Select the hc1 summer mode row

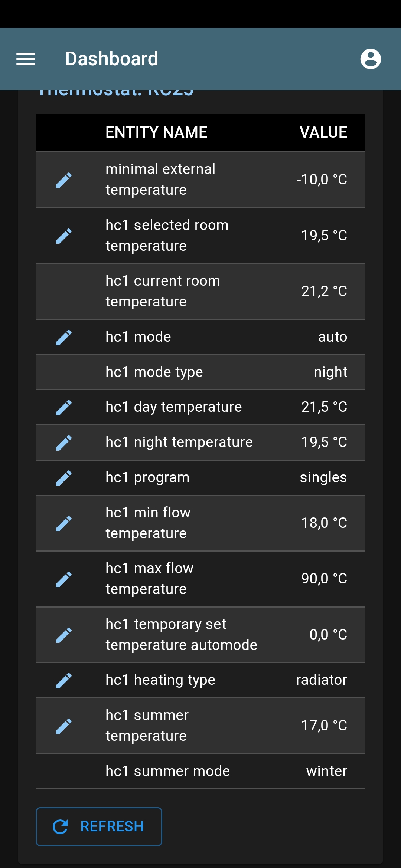[x=200, y=771]
